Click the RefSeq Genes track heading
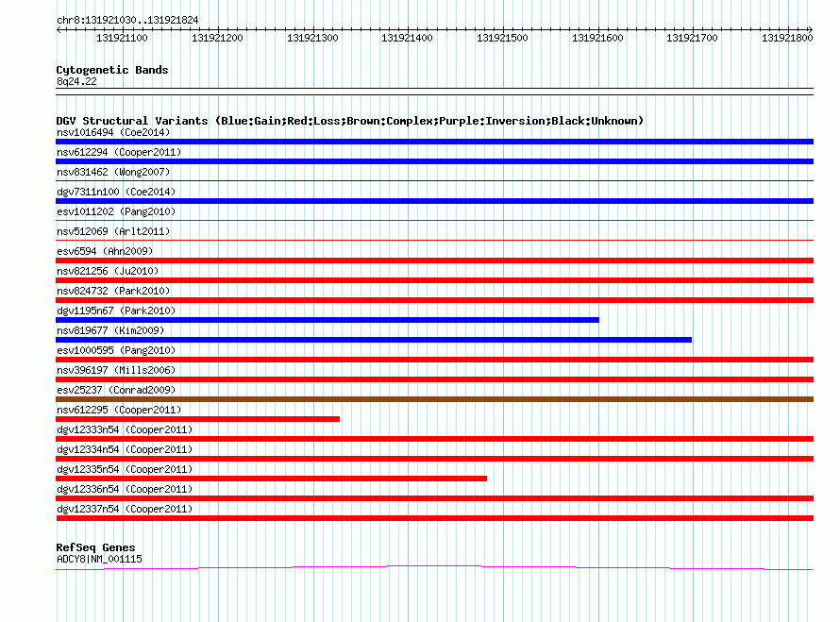Viewport: 840px width, 622px height. pos(95,547)
